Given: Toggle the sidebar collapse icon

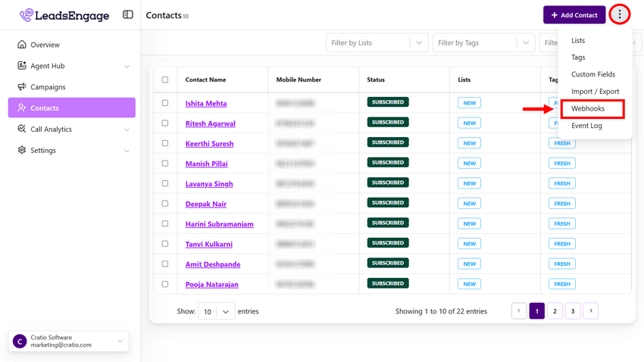Looking at the screenshot, I should point(127,15).
